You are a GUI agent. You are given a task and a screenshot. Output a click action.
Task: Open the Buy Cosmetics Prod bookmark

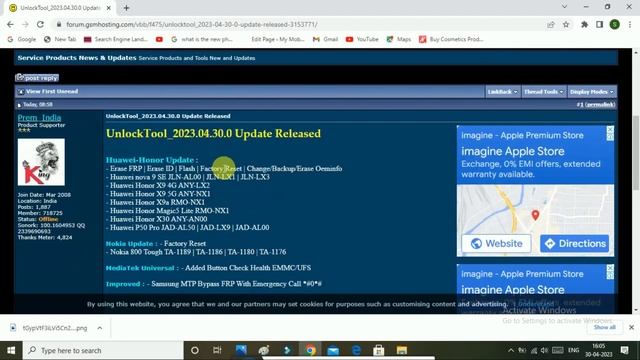[x=451, y=39]
